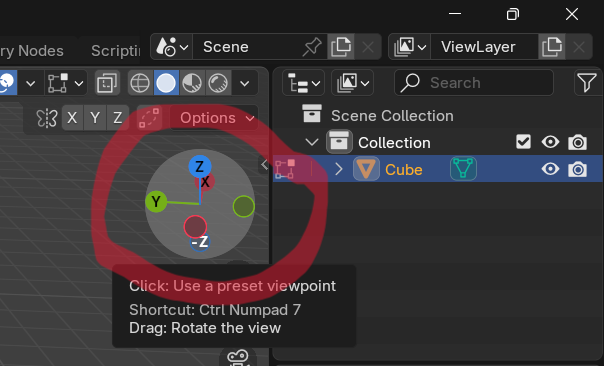Click the Cube mesh object icon
Screen dimensions: 604x366
(366, 169)
